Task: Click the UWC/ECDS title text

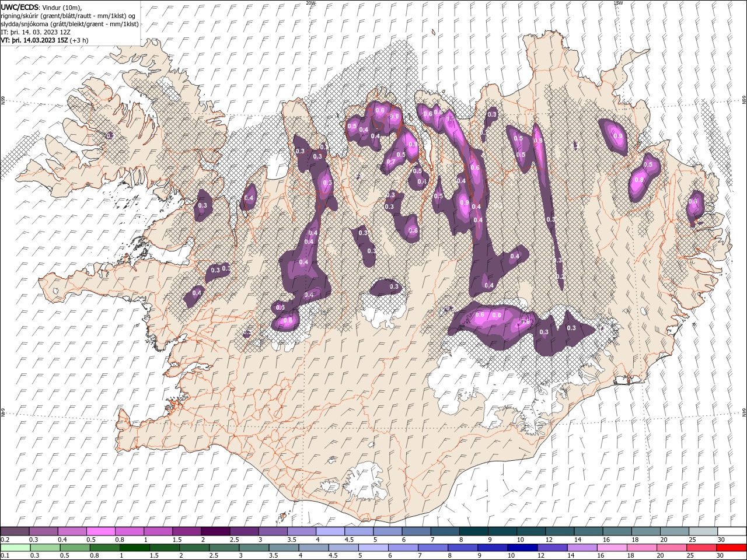Action: point(20,7)
